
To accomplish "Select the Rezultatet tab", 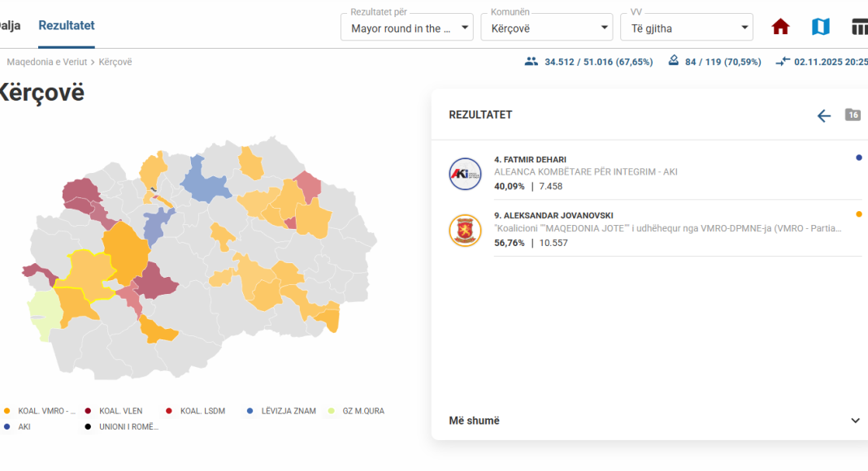I will [67, 25].
